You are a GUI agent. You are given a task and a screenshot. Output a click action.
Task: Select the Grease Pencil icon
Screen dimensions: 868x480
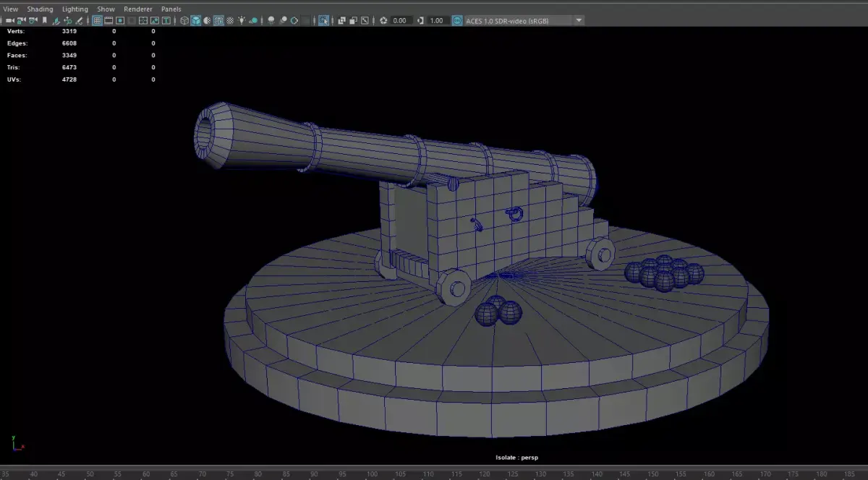(x=79, y=20)
